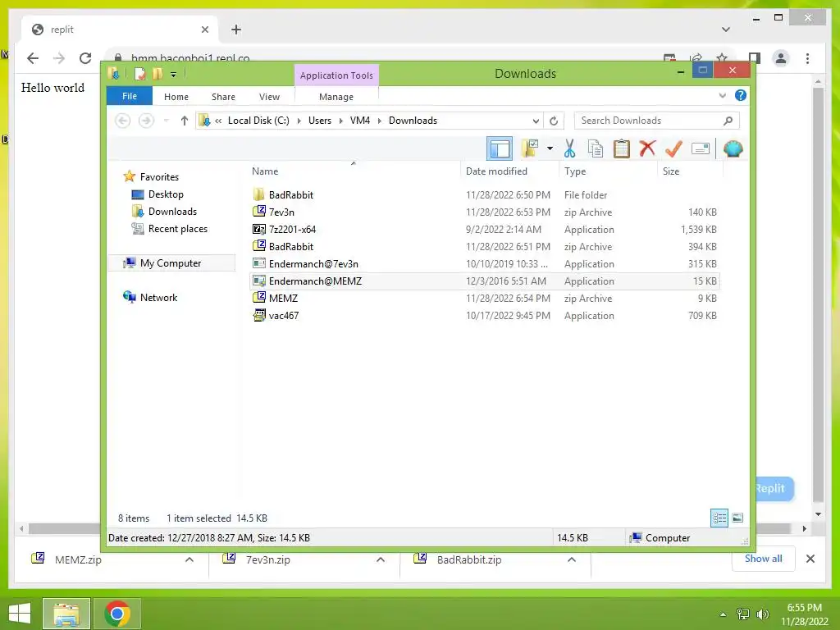Show hidden tray icons arrow

pos(724,614)
